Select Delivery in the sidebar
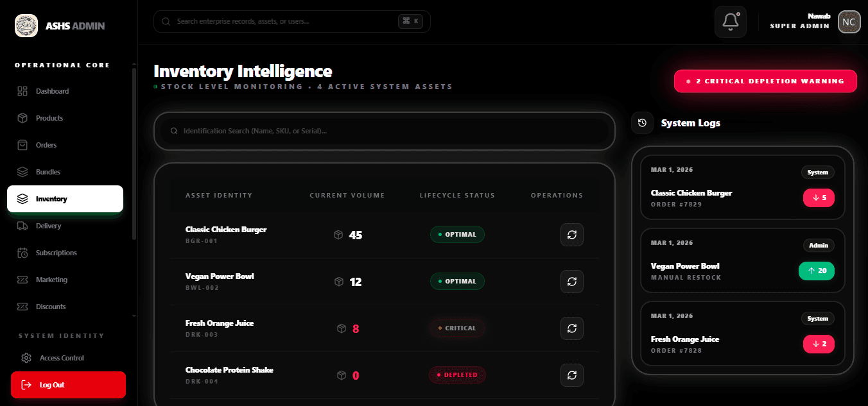Image resolution: width=868 pixels, height=406 pixels. coord(49,226)
